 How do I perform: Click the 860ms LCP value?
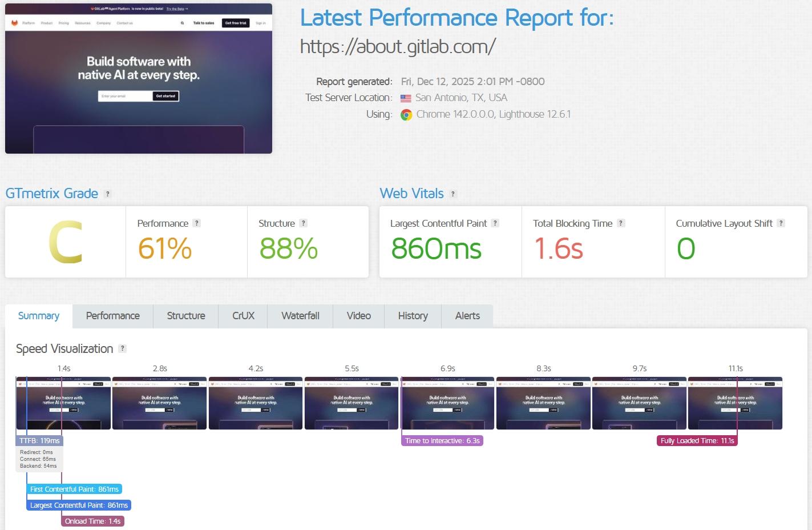pyautogui.click(x=437, y=248)
